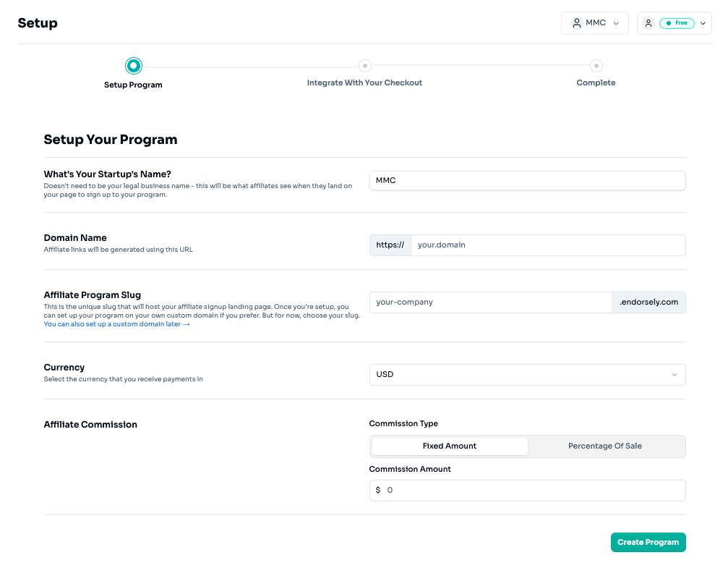Click the Create Program button

pyautogui.click(x=648, y=543)
